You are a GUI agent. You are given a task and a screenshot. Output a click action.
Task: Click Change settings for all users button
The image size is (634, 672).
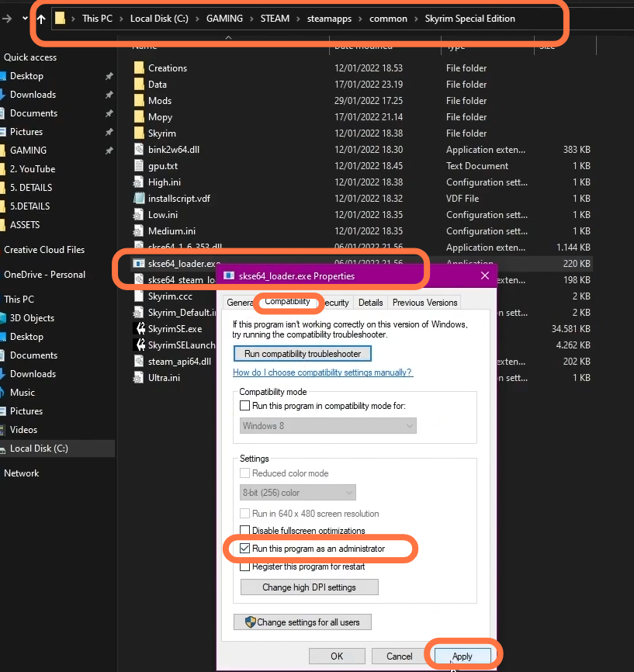(302, 622)
